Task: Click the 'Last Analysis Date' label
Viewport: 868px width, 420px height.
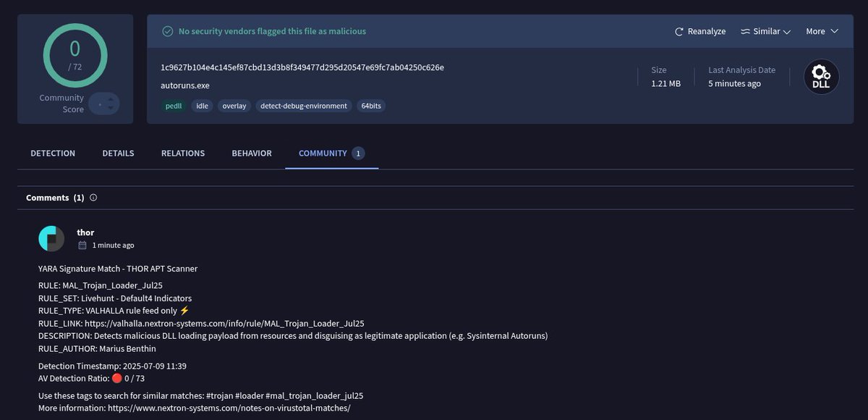Action: coord(741,70)
